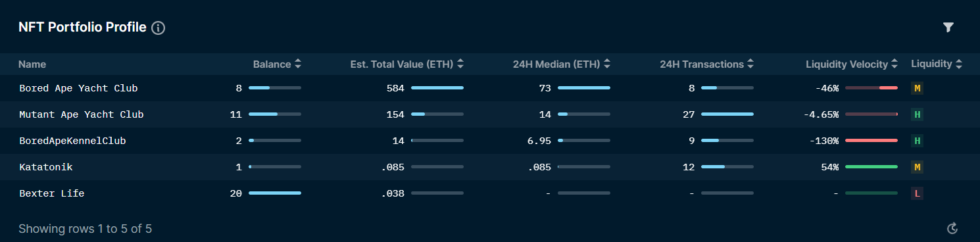
Task: Click the M liquidity badge for Katatonik
Action: [917, 167]
